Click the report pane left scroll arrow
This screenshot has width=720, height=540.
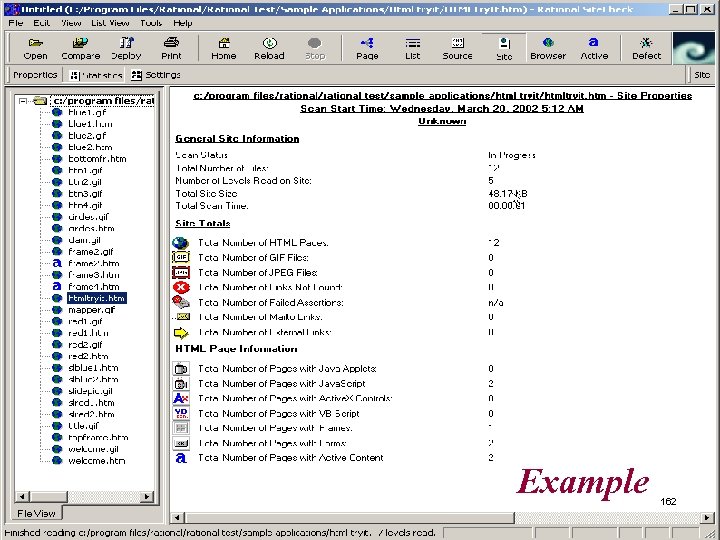(x=177, y=518)
